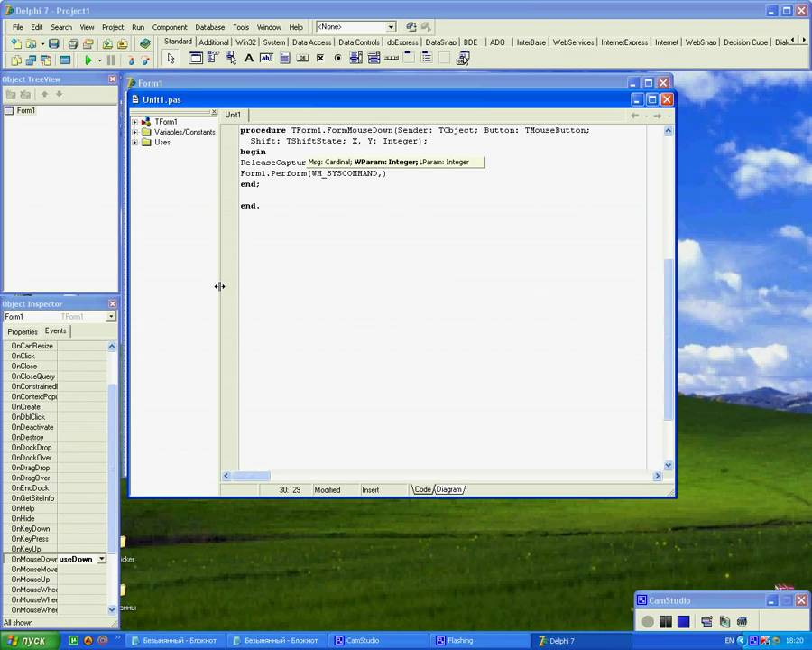Screen dimensions: 812x650
Task: Click the Remove file from project icon
Action: (122, 44)
